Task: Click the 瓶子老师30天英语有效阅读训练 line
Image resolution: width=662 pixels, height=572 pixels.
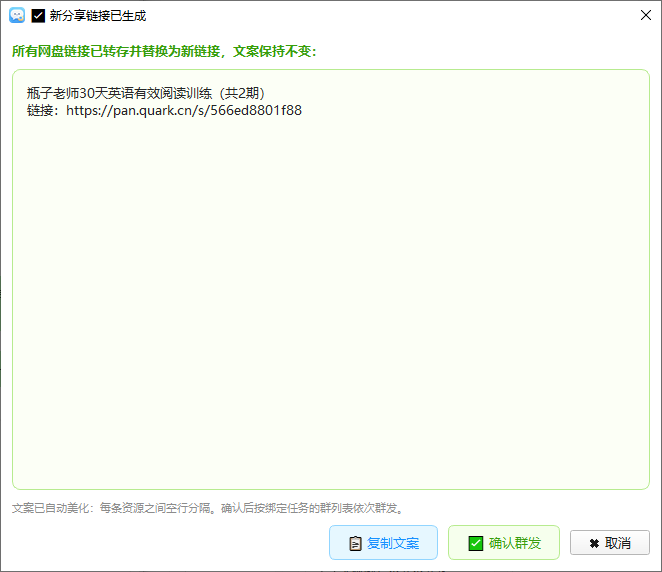Action: tap(119, 93)
